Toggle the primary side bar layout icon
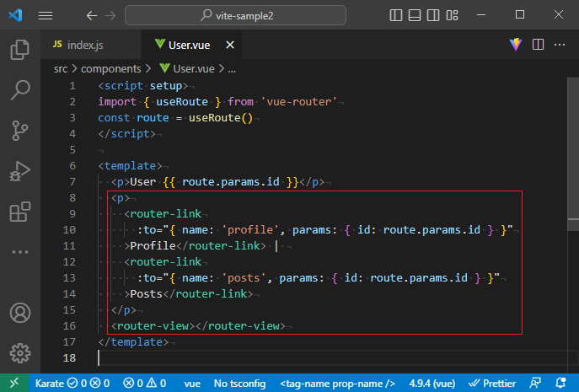 tap(396, 15)
